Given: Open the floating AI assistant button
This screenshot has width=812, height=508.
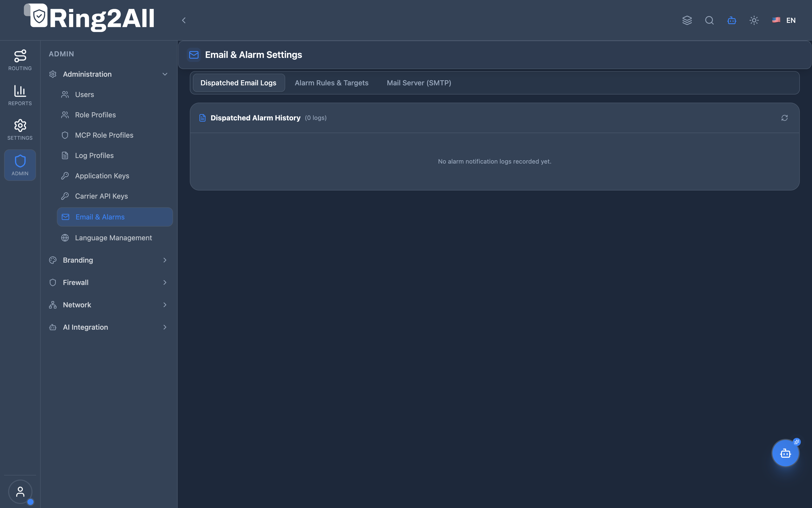Looking at the screenshot, I should [785, 453].
